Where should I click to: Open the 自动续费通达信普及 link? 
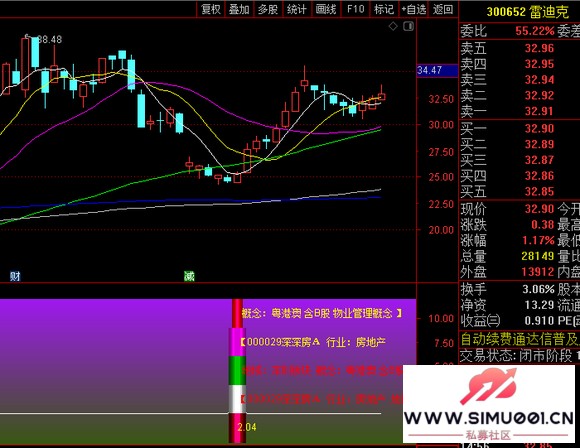(520, 339)
